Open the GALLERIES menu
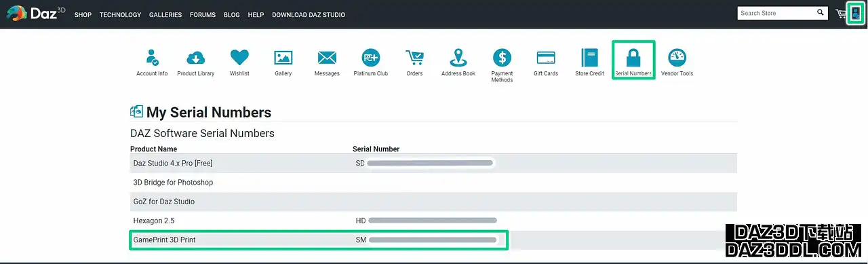Image resolution: width=868 pixels, height=264 pixels. pos(165,15)
